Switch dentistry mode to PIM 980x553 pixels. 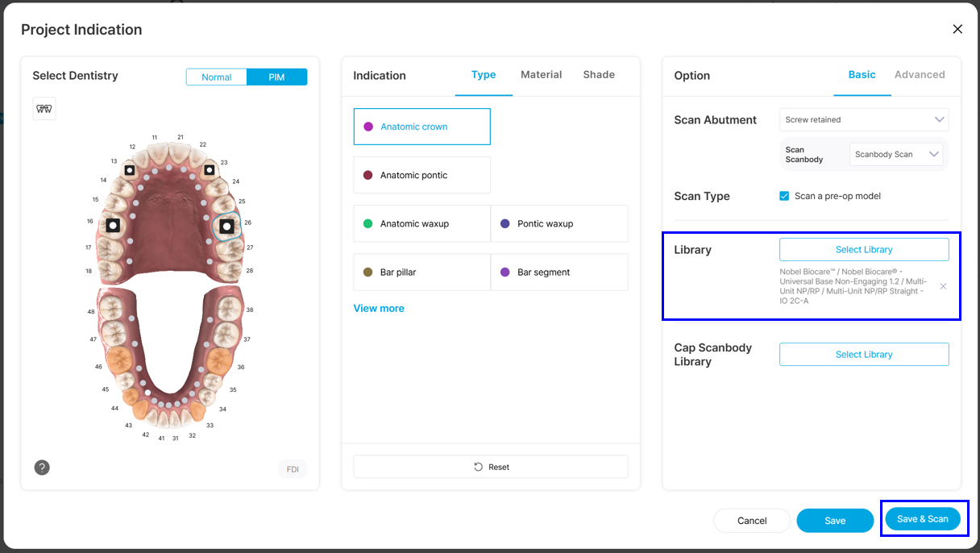(276, 77)
